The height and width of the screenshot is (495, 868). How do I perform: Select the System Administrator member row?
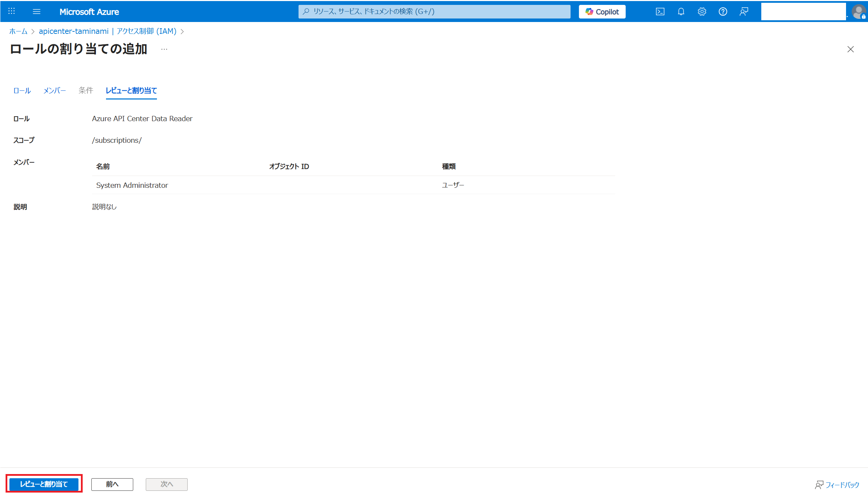(x=353, y=185)
